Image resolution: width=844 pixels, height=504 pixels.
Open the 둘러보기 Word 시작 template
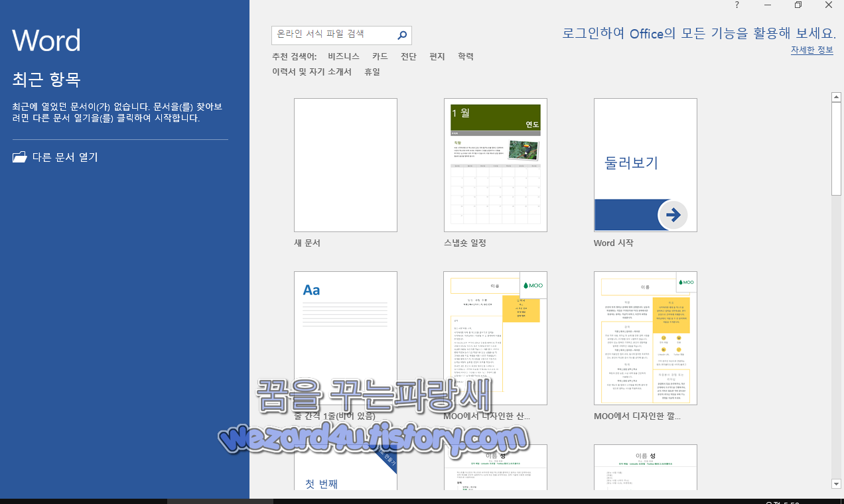coord(646,165)
